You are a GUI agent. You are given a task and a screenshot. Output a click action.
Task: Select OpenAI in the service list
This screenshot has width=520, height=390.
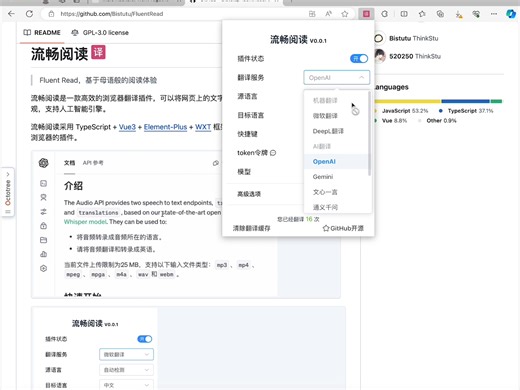[336, 162]
